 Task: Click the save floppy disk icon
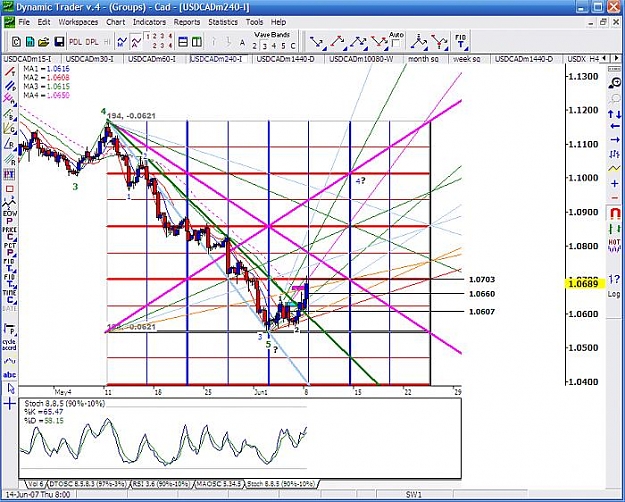pyautogui.click(x=59, y=41)
